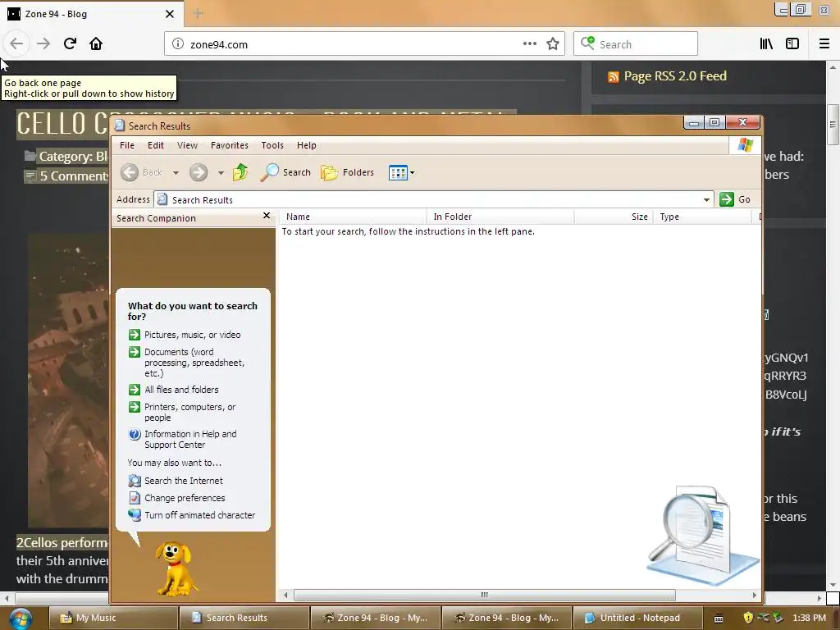Viewport: 840px width, 630px height.
Task: Expand the Forward history dropdown arrow
Action: click(x=221, y=173)
